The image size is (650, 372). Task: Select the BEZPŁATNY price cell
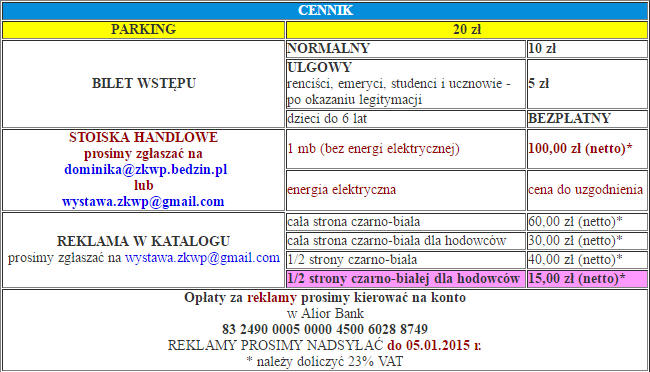587,119
